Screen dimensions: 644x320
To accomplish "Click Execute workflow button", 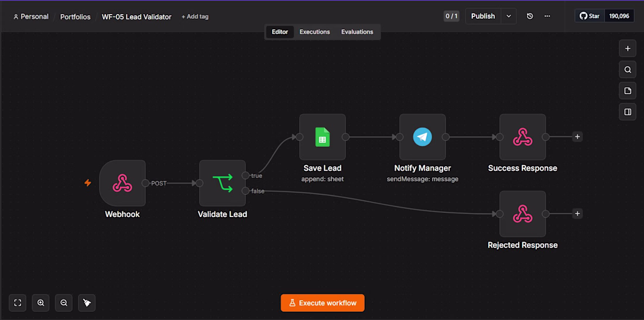I will click(x=323, y=303).
